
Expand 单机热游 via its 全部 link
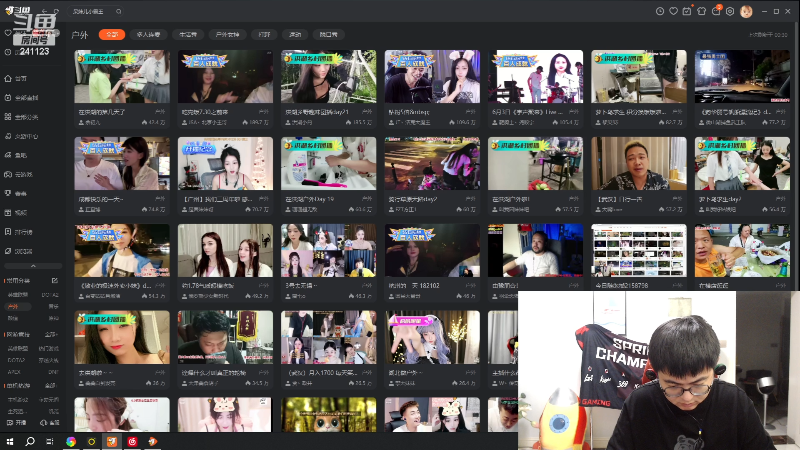[x=51, y=386]
